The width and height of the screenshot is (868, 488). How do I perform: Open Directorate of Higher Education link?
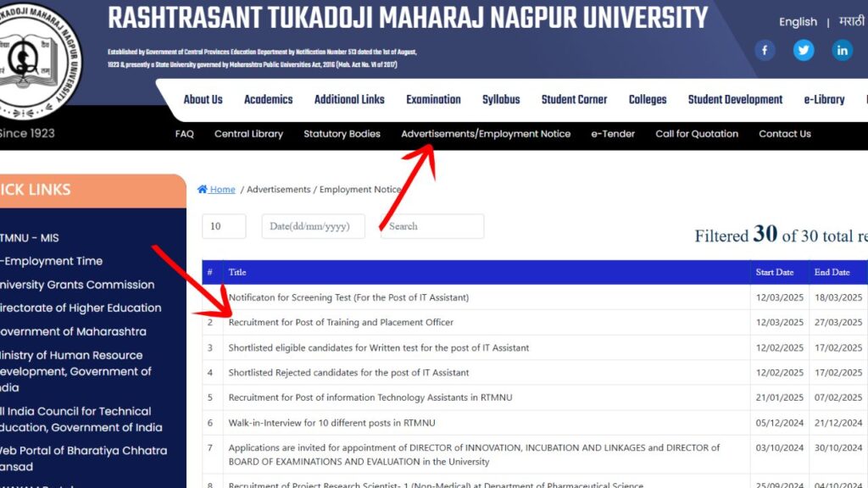coord(81,308)
